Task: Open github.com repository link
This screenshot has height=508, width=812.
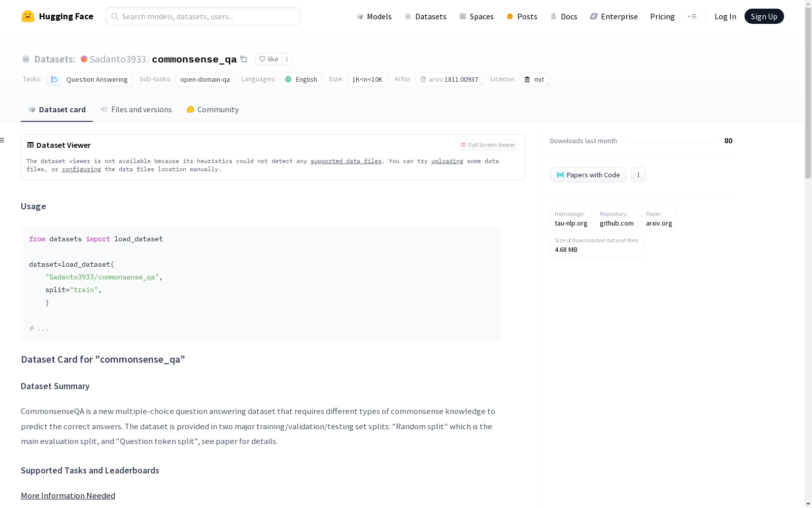Action: click(x=617, y=219)
